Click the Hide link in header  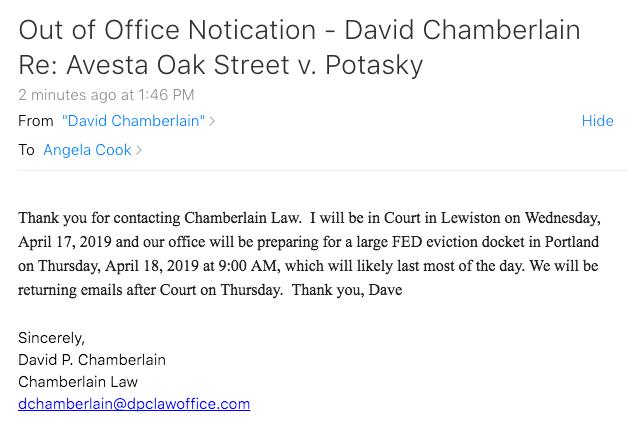(x=597, y=121)
